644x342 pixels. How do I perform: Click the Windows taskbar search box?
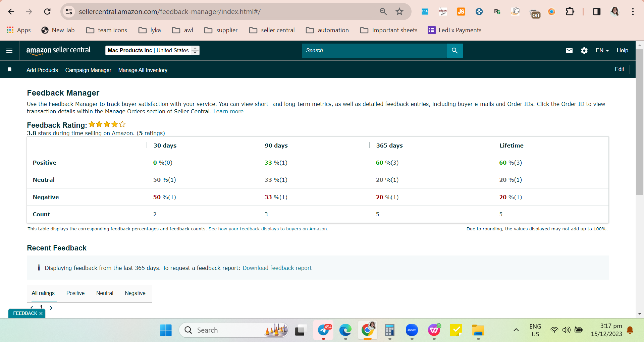point(234,330)
